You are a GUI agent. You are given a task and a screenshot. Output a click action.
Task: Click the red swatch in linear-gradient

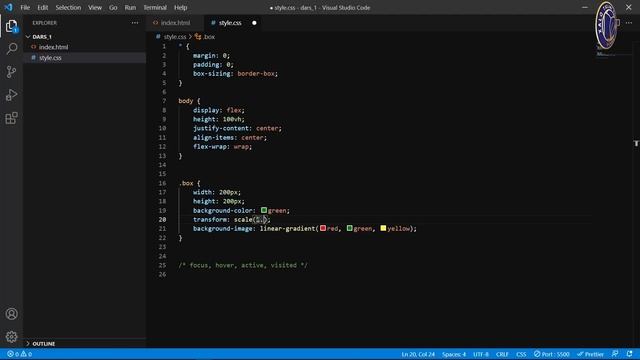point(323,228)
